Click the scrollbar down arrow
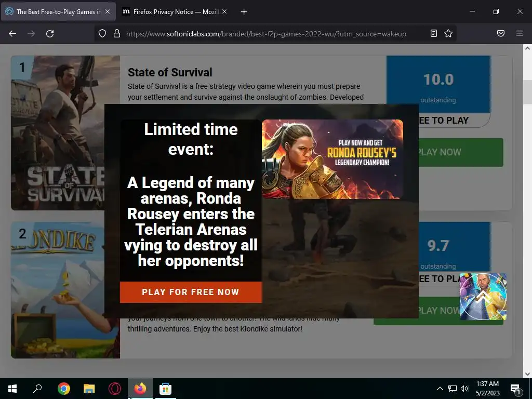The height and width of the screenshot is (399, 532). (x=527, y=374)
